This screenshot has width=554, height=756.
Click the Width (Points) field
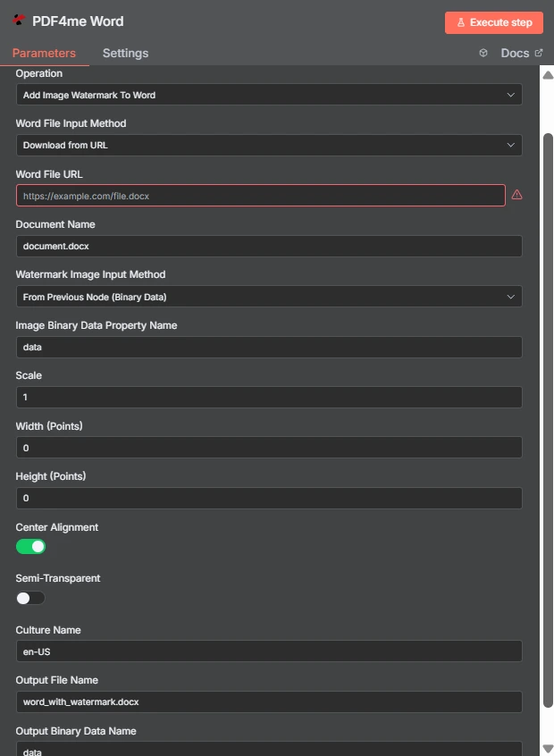coord(269,448)
